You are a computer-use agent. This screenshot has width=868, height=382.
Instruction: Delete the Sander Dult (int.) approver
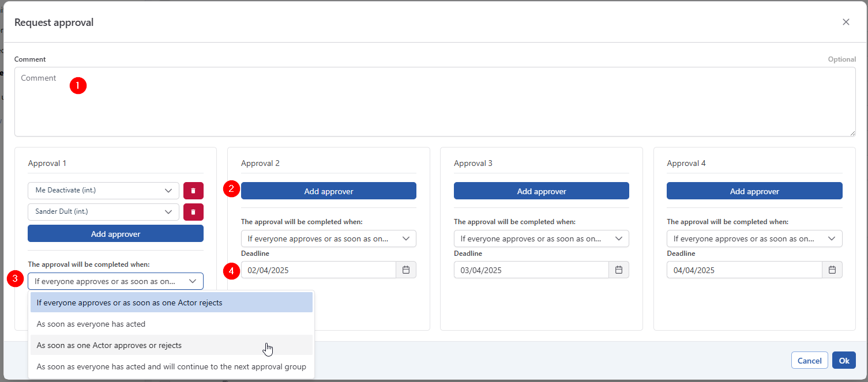193,212
